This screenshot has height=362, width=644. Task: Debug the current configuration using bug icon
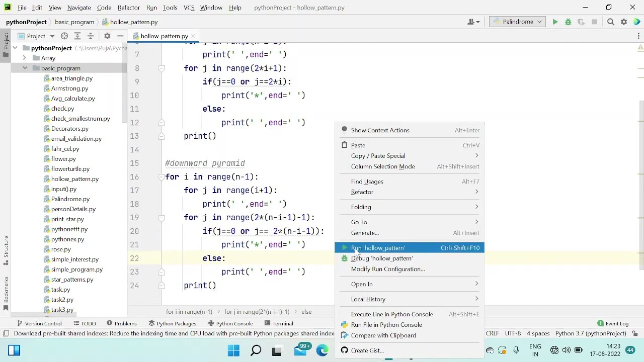coord(568,22)
